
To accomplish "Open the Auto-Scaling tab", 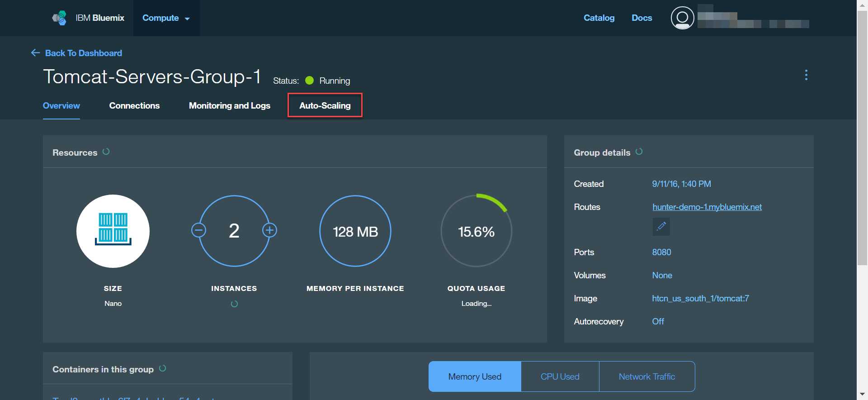I will coord(325,106).
